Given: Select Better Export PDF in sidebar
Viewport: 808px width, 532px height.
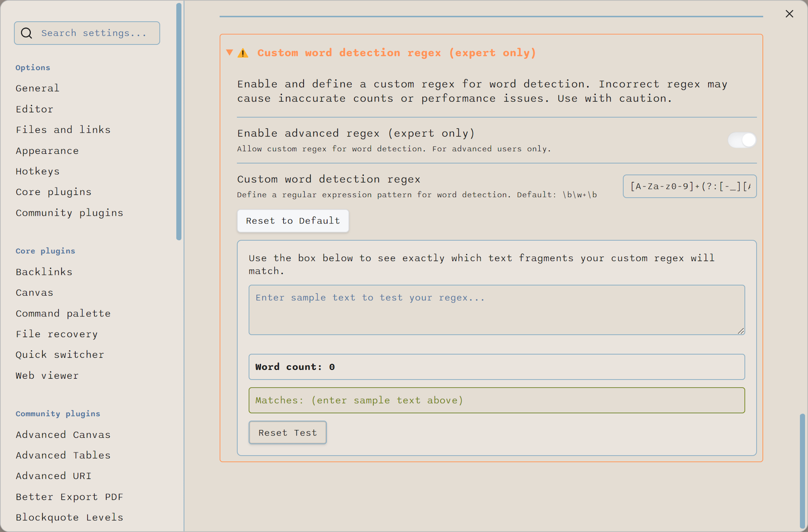Looking at the screenshot, I should (69, 497).
